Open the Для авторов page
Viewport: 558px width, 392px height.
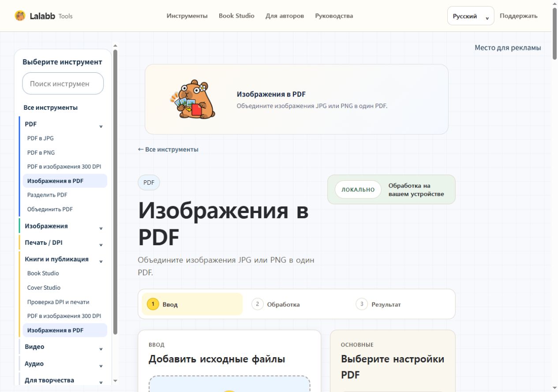285,16
